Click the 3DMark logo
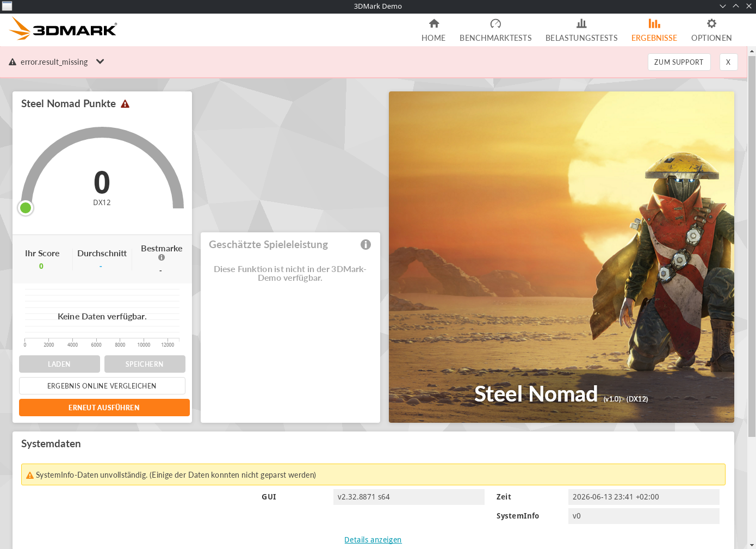 coord(63,29)
